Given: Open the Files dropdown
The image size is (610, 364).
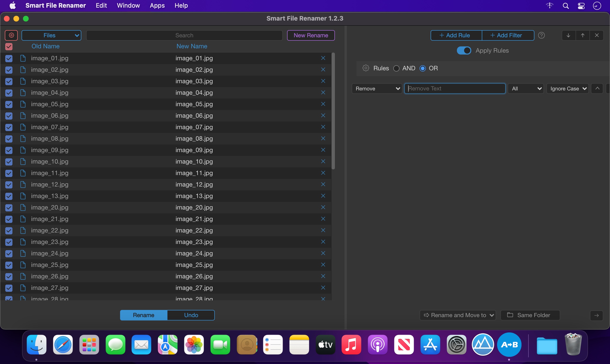Looking at the screenshot, I should [x=51, y=35].
